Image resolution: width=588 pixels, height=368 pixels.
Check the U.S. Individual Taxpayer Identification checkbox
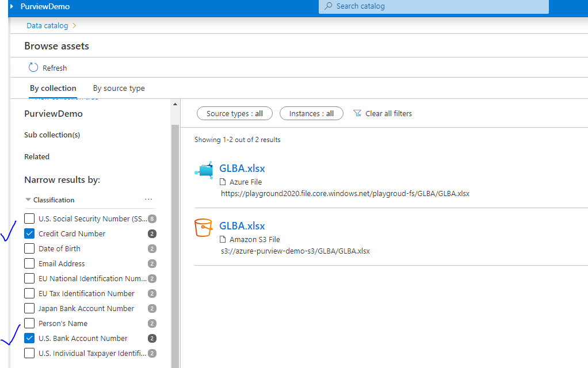pos(29,353)
